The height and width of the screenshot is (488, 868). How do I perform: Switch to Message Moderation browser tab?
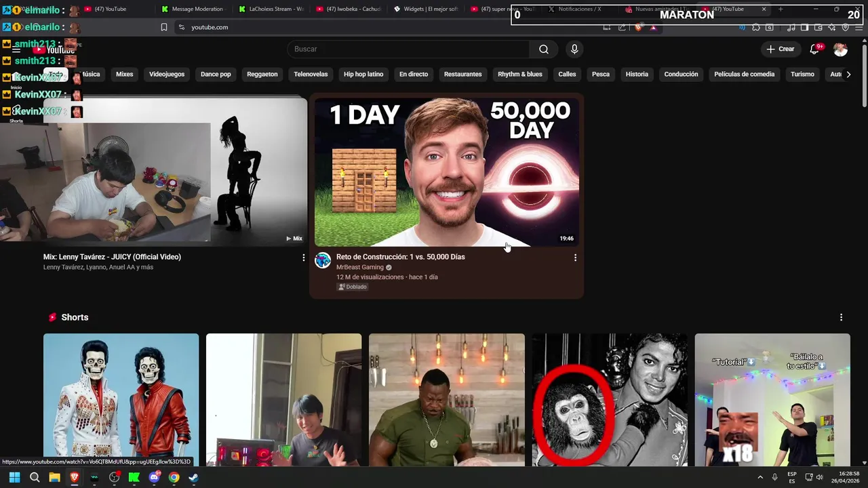point(193,9)
